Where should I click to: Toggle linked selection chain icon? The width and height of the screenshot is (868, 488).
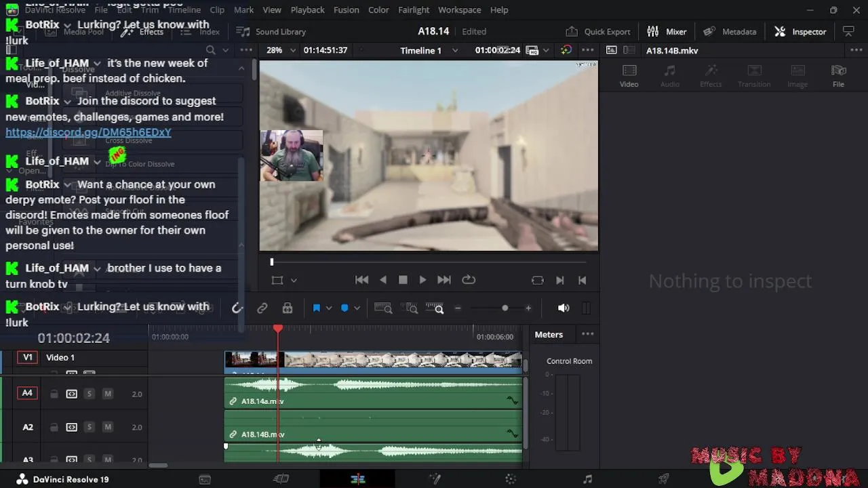pyautogui.click(x=262, y=308)
